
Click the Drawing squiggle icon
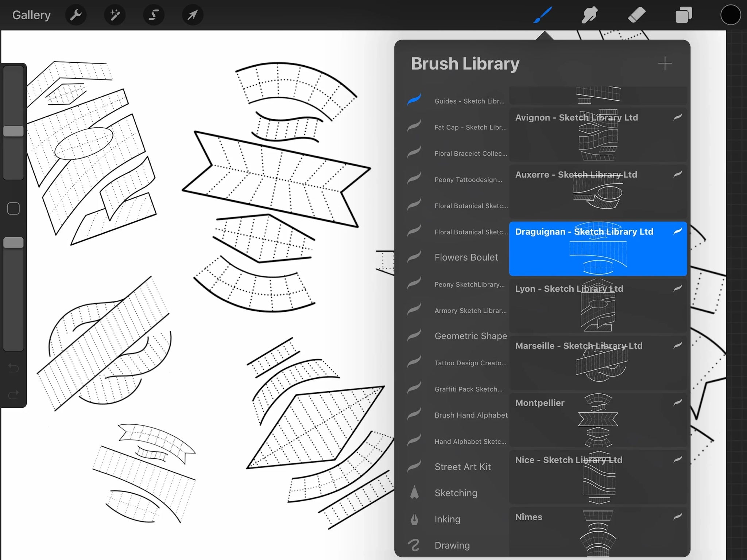(414, 545)
